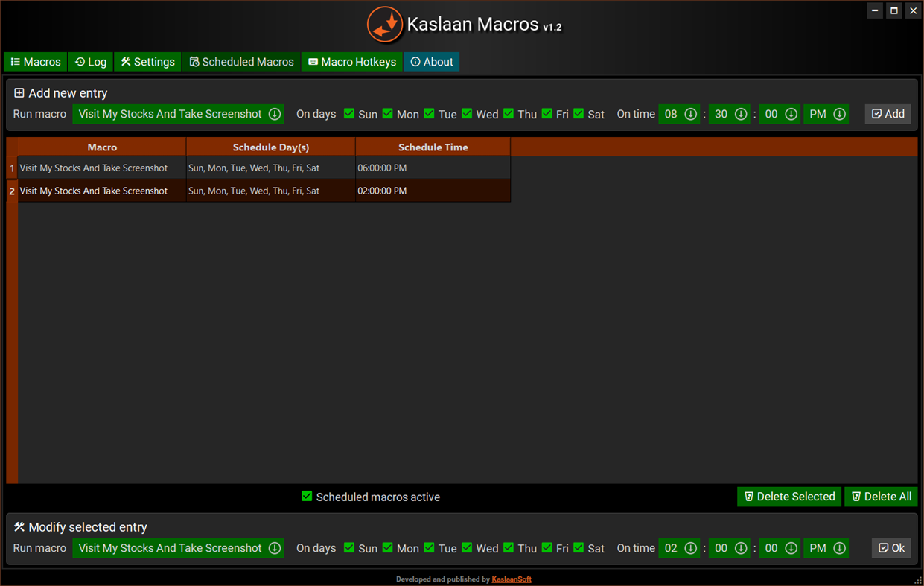
Task: Click the wrench icon beside Modify selected entry
Action: point(19,526)
